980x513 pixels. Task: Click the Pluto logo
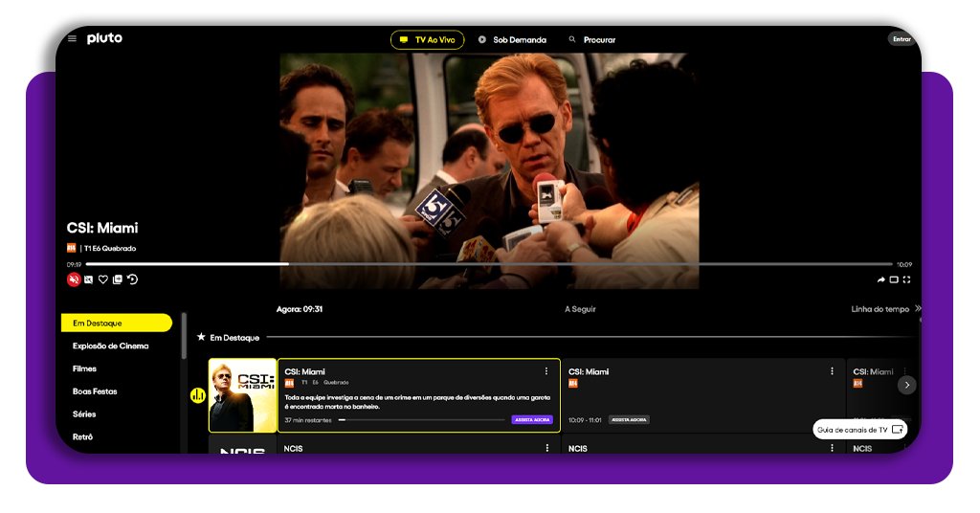104,38
